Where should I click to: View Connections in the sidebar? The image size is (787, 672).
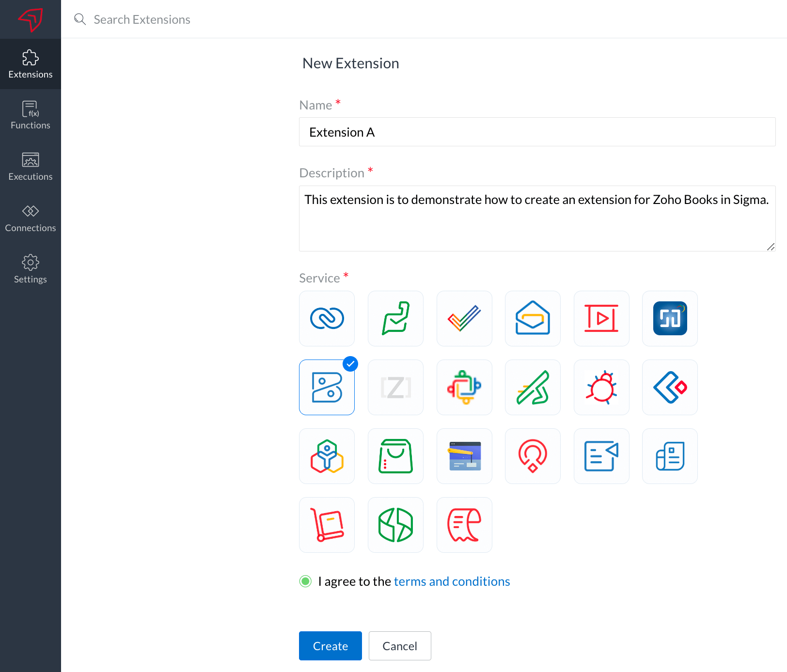[31, 218]
